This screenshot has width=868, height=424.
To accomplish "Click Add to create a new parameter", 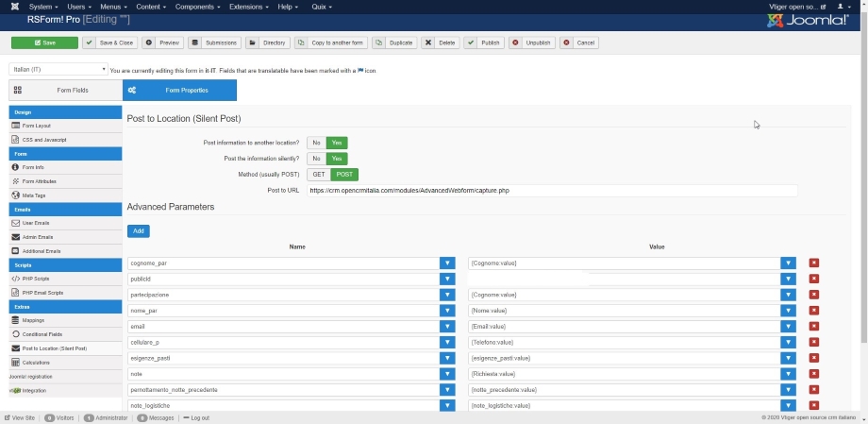I will click(138, 230).
